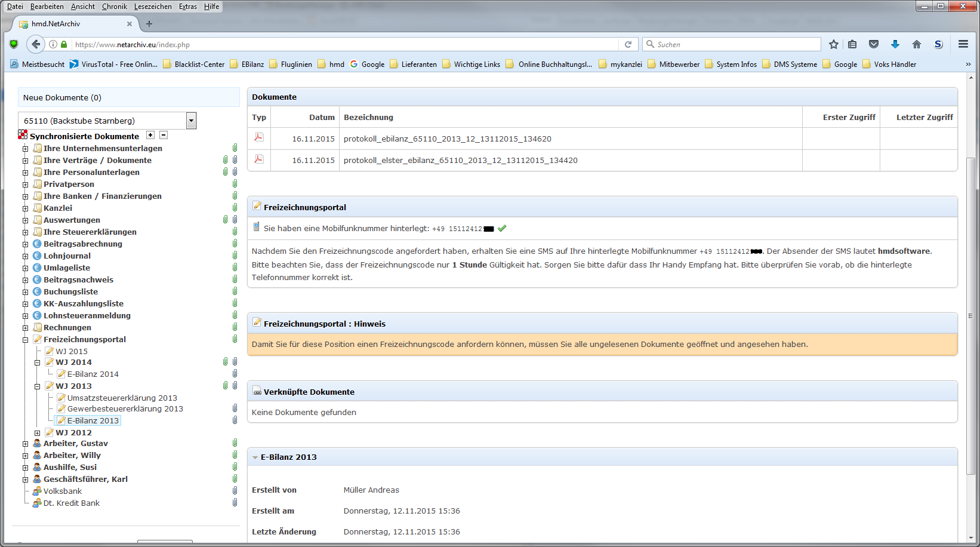Open the Lohnjournal tree entry
This screenshot has height=547, width=980.
pyautogui.click(x=67, y=256)
